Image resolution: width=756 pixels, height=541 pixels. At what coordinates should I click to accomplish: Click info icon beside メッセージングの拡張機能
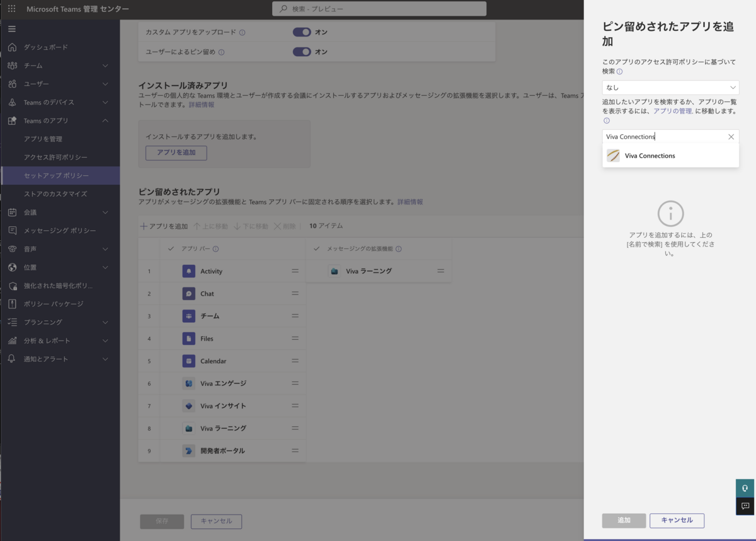click(398, 249)
